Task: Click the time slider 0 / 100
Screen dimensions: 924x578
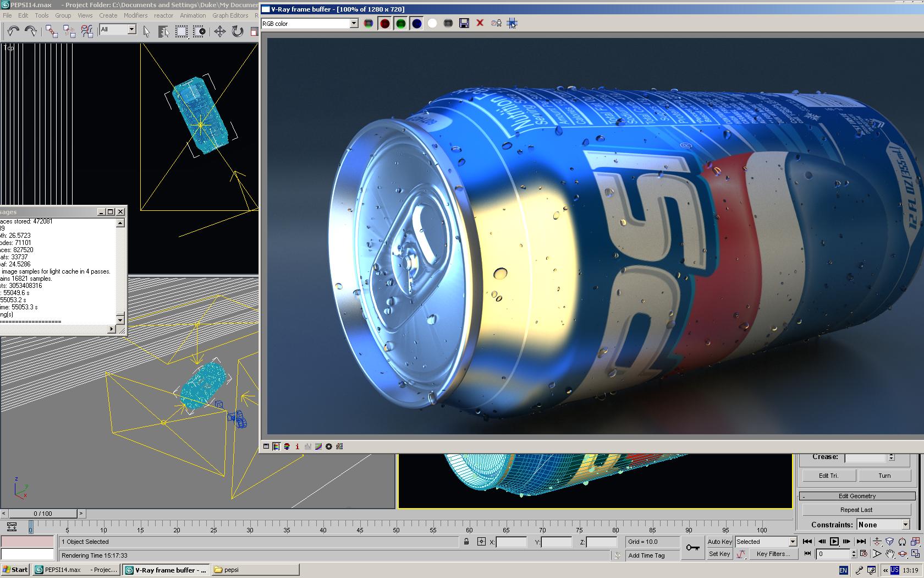Action: pos(43,514)
